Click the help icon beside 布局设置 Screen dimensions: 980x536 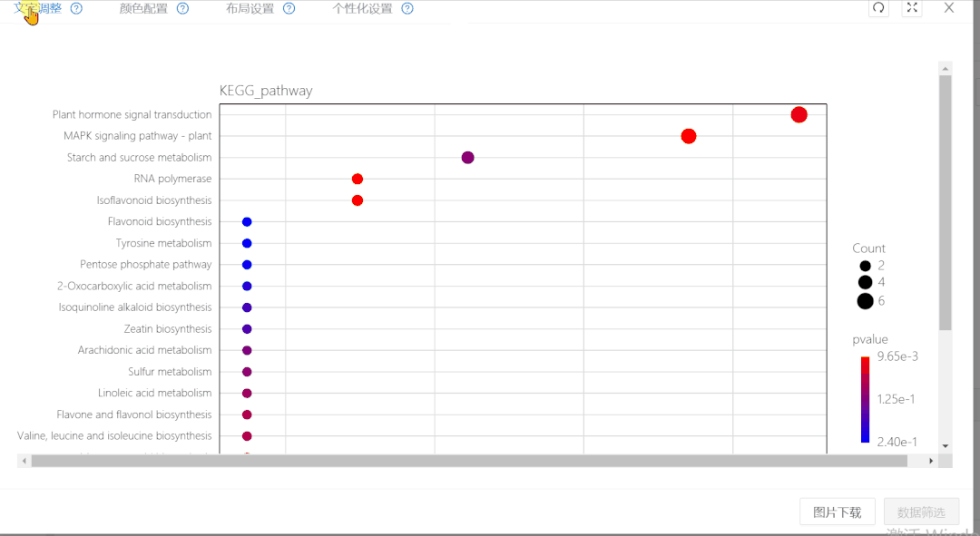pos(289,9)
